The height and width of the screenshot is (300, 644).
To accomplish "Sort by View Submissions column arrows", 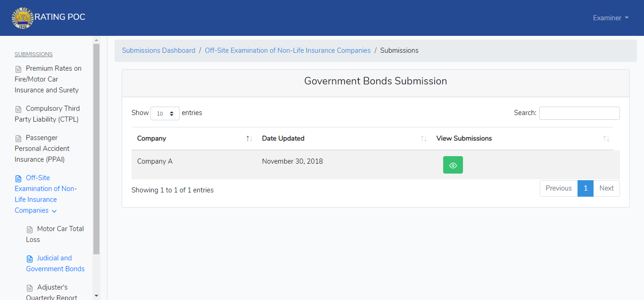I will 606,139.
